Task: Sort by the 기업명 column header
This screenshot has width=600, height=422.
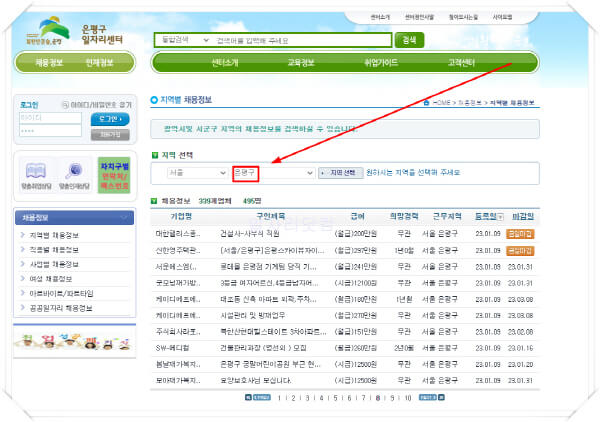Action: pos(181,217)
